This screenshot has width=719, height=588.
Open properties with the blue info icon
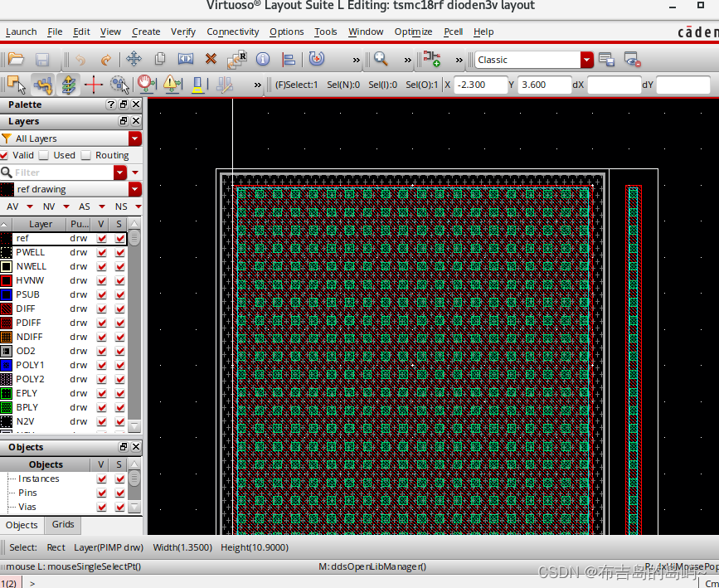point(263,60)
